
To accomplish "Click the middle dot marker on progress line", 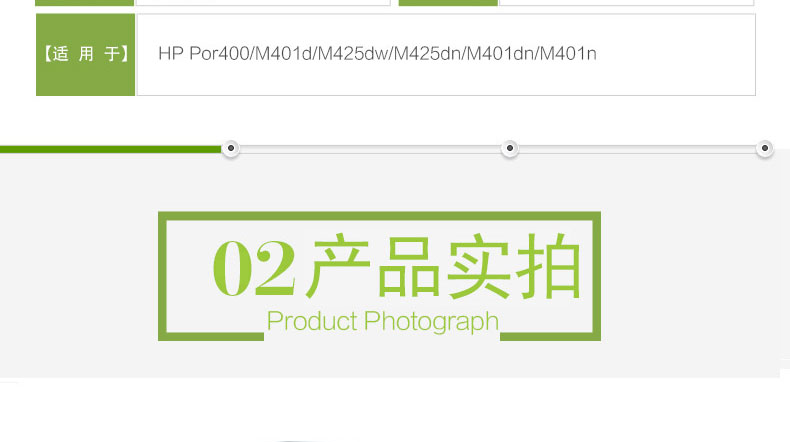I will (x=510, y=148).
